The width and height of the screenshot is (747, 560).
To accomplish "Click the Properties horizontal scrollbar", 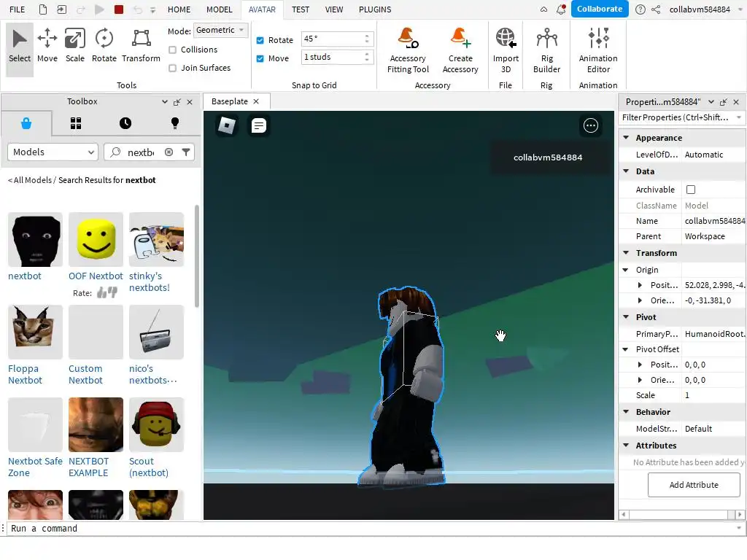I will (681, 514).
